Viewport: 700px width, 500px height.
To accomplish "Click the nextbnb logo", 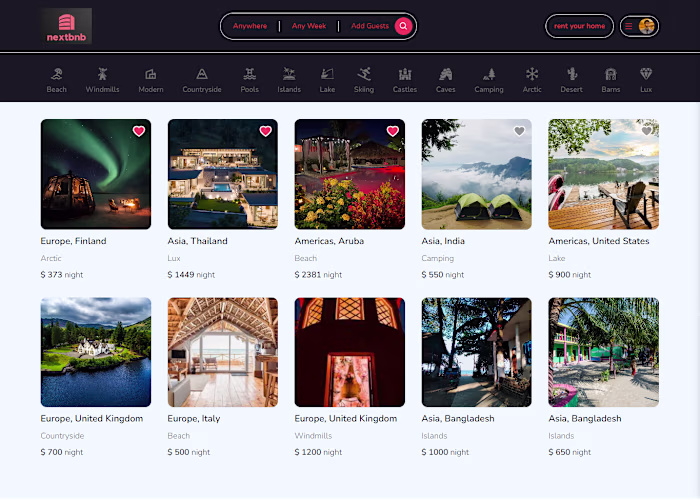I will click(x=66, y=26).
